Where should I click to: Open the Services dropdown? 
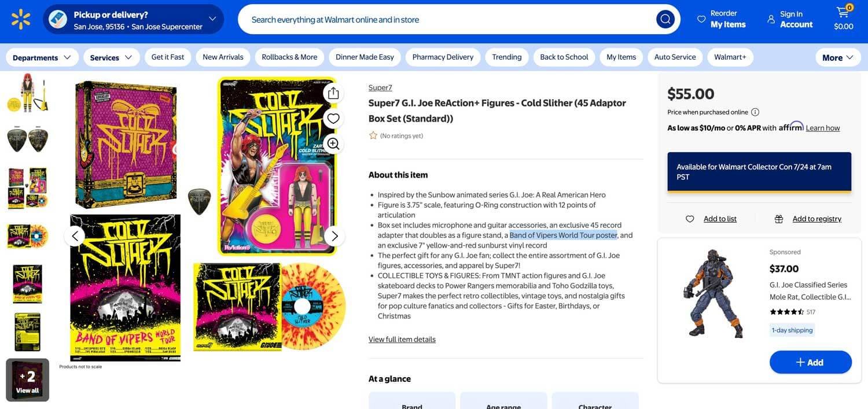tap(111, 57)
